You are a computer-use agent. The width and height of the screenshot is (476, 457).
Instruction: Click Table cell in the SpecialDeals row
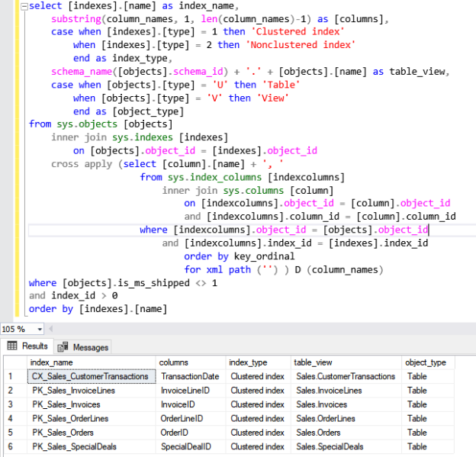point(428,446)
